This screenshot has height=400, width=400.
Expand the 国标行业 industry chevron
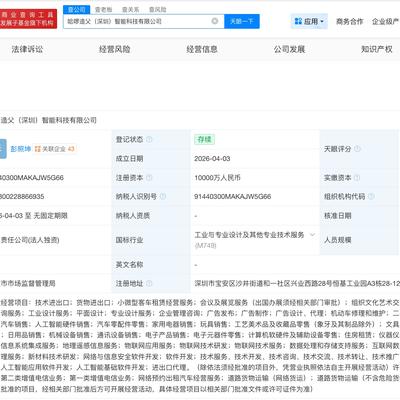click(x=312, y=235)
